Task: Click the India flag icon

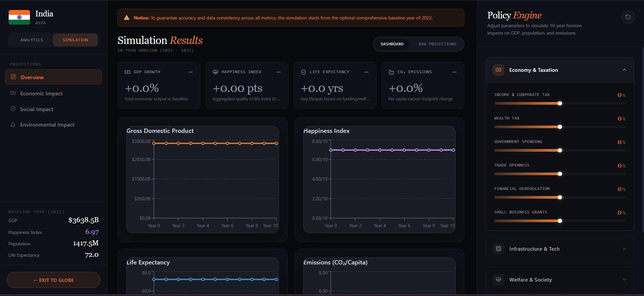Action: coord(19,17)
